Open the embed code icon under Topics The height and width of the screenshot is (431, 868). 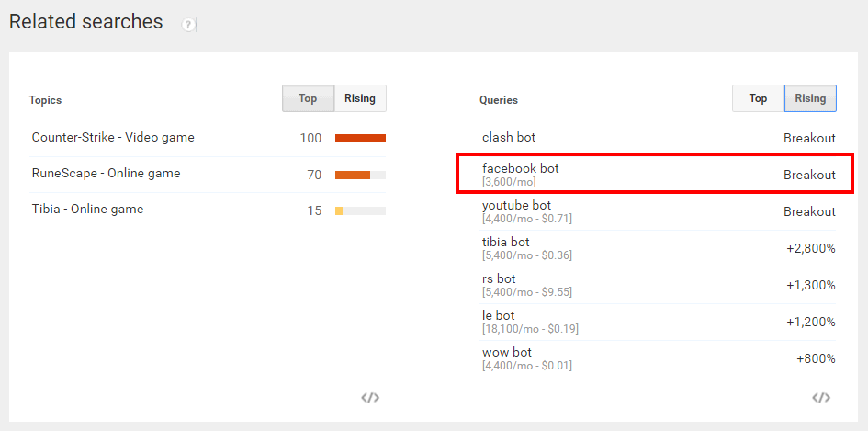(370, 397)
